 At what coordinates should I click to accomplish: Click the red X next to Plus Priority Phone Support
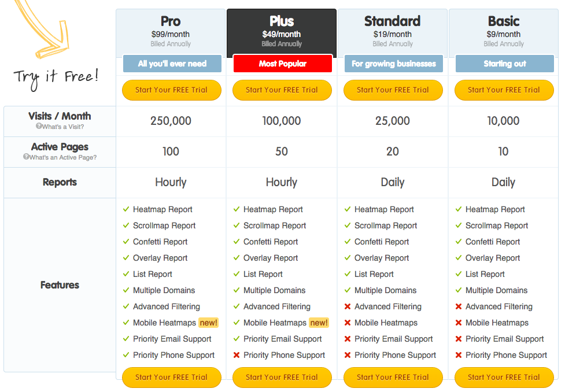click(236, 355)
